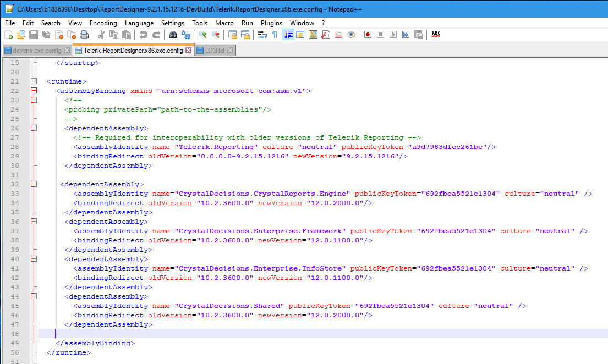
Task: Open the Plugins menu
Action: click(271, 23)
